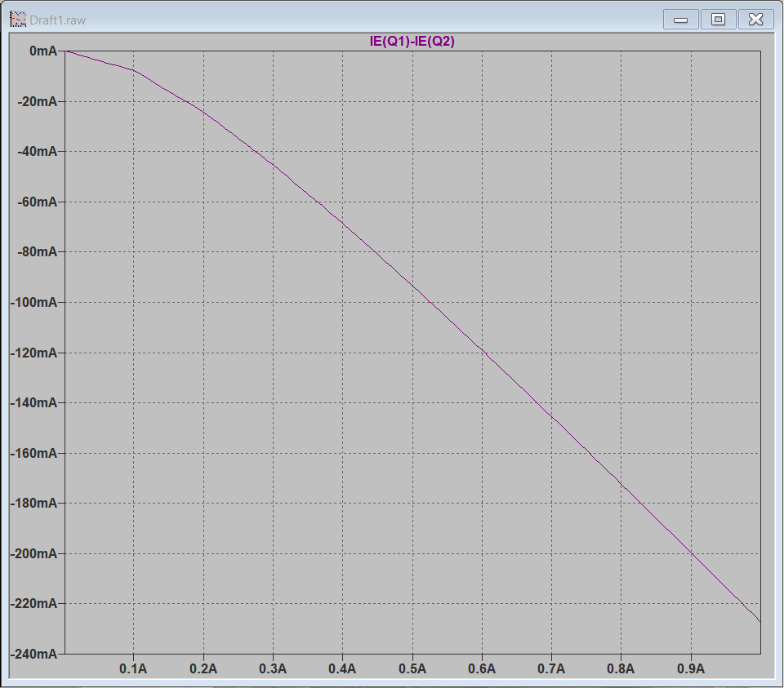Image resolution: width=784 pixels, height=688 pixels.
Task: Click the -80mA vertical axis label
Action: coord(37,252)
